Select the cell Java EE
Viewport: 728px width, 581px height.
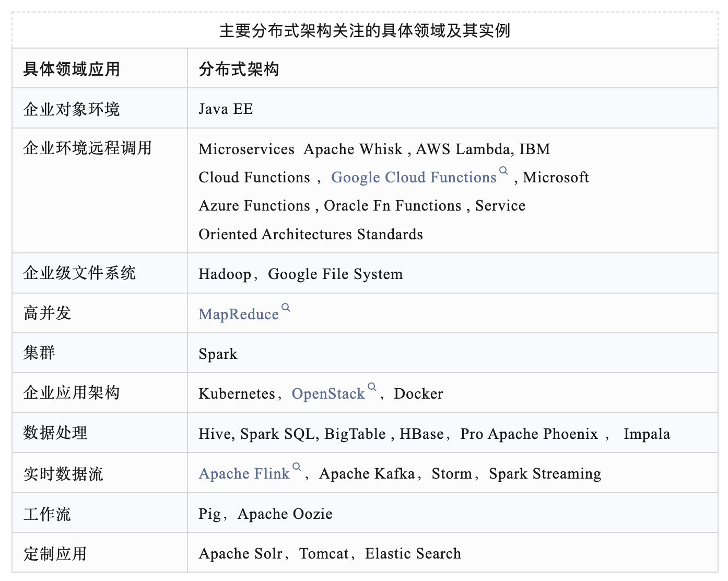pos(453,108)
